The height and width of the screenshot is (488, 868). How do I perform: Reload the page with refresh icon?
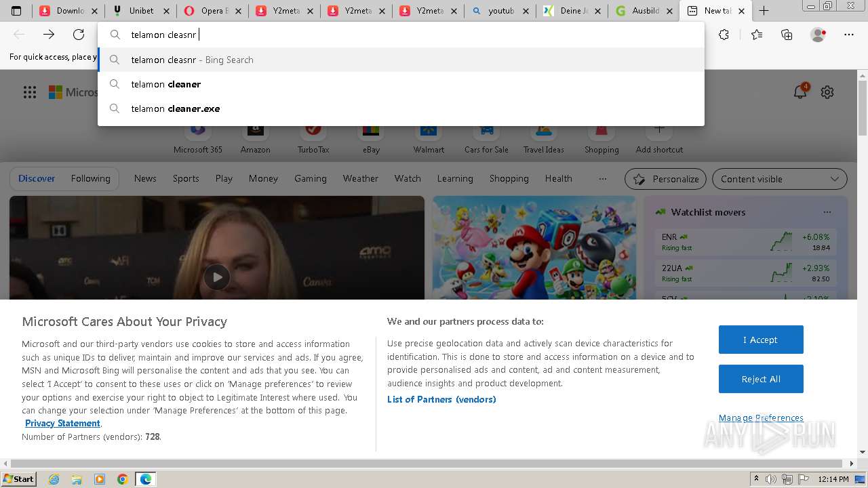click(79, 35)
